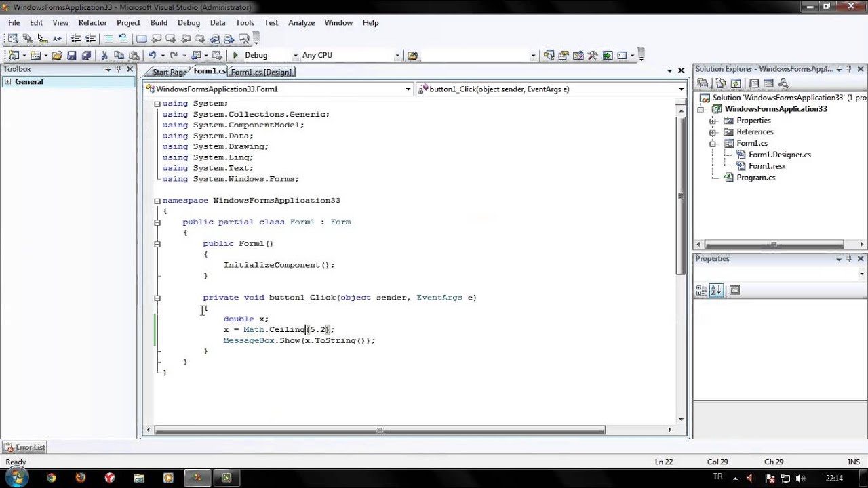Select the WindowsFormsApplication33 project node
This screenshot has width=868, height=488.
point(775,109)
